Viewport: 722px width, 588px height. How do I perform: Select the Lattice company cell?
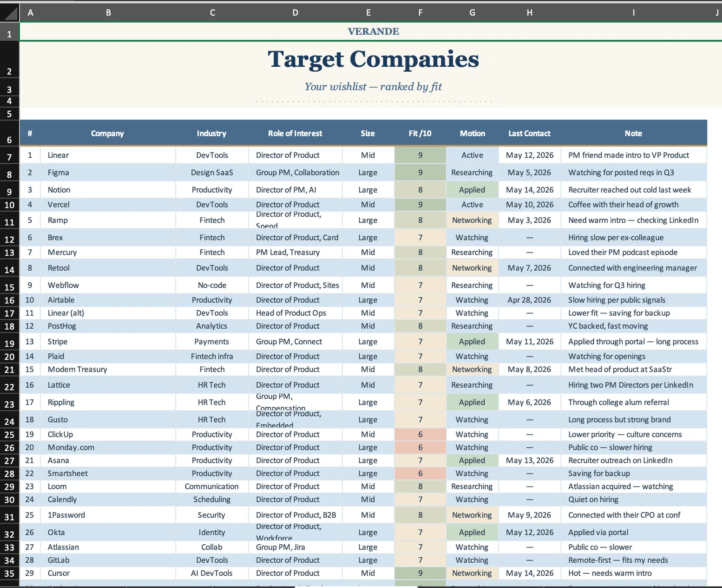108,385
